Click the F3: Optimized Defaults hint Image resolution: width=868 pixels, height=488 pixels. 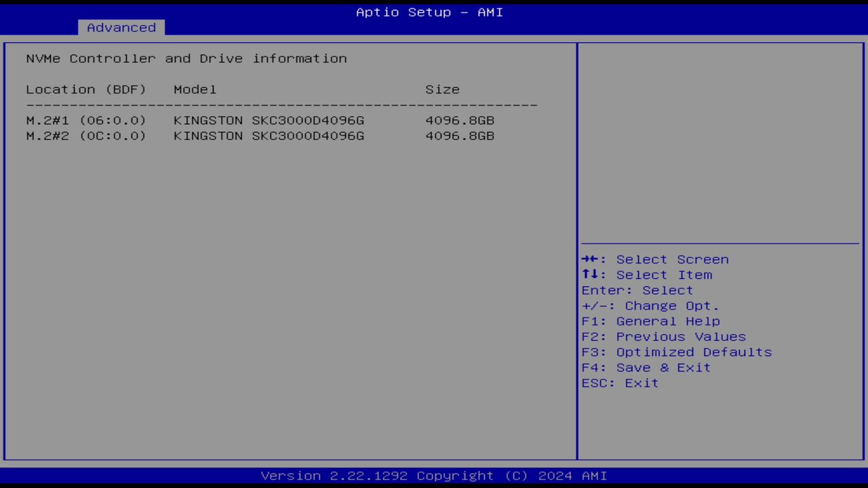[677, 352]
